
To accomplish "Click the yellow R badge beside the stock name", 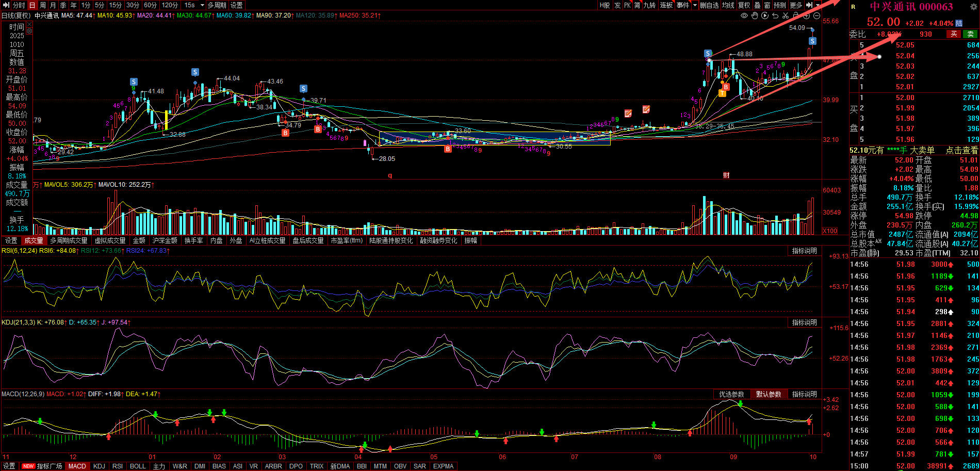I will [854, 7].
